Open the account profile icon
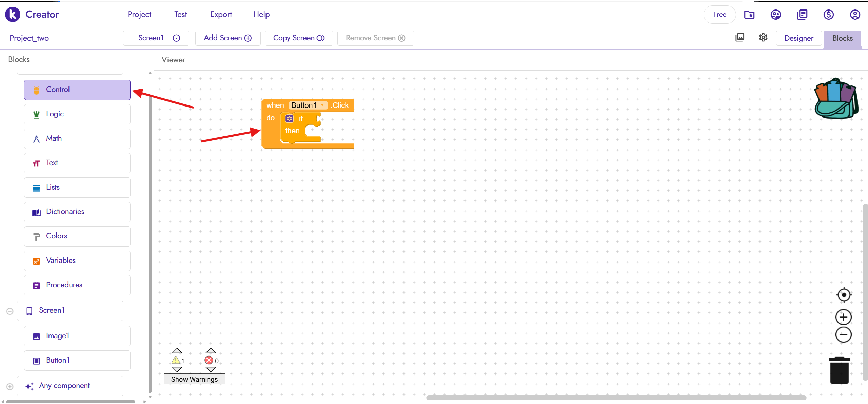 tap(855, 14)
